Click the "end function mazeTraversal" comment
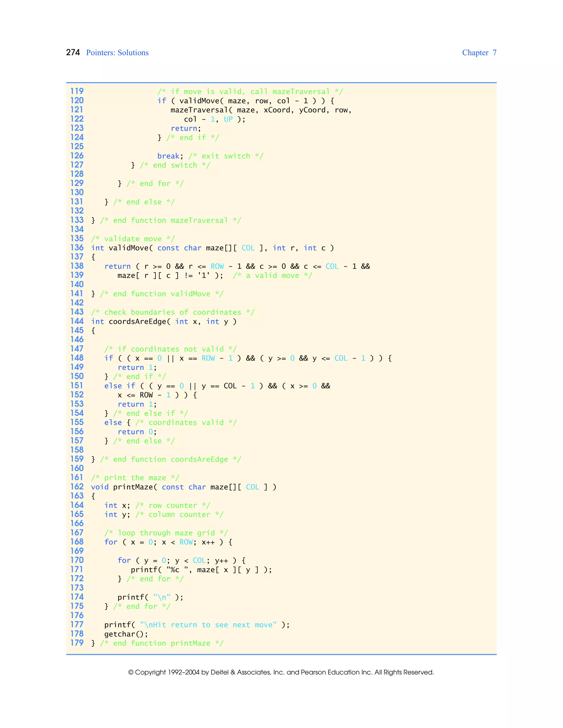The height and width of the screenshot is (728, 563). click(x=170, y=220)
